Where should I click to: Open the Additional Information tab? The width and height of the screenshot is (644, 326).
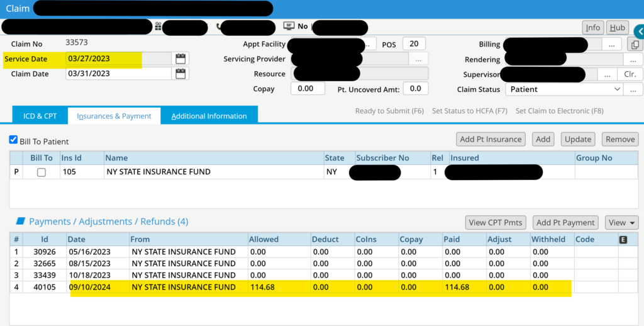pyautogui.click(x=209, y=116)
